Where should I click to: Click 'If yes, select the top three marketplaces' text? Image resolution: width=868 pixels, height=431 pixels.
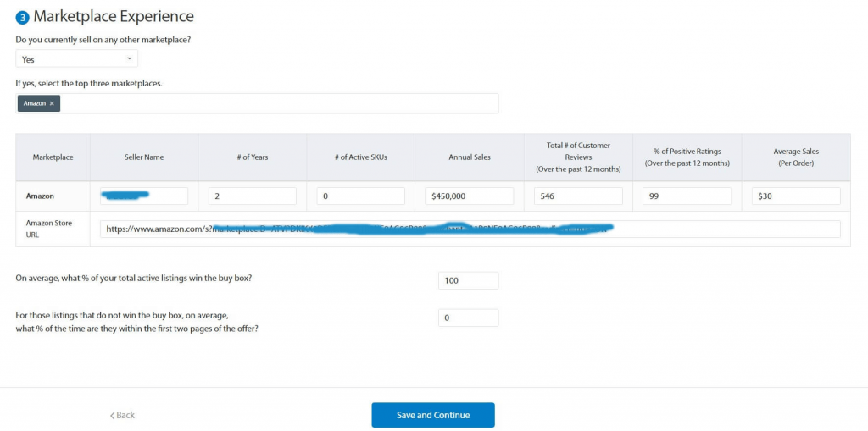pos(89,84)
